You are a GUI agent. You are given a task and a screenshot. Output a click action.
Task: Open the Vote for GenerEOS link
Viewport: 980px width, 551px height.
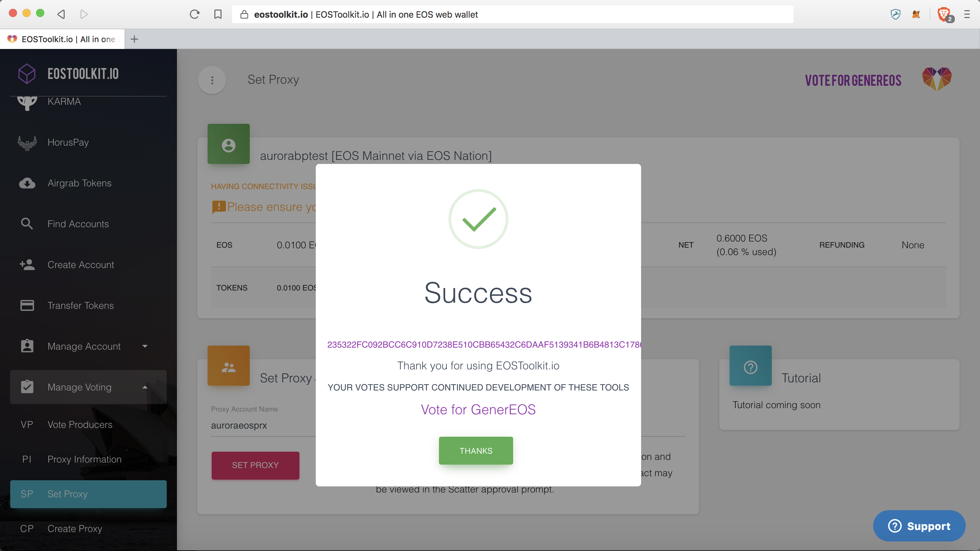tap(478, 410)
